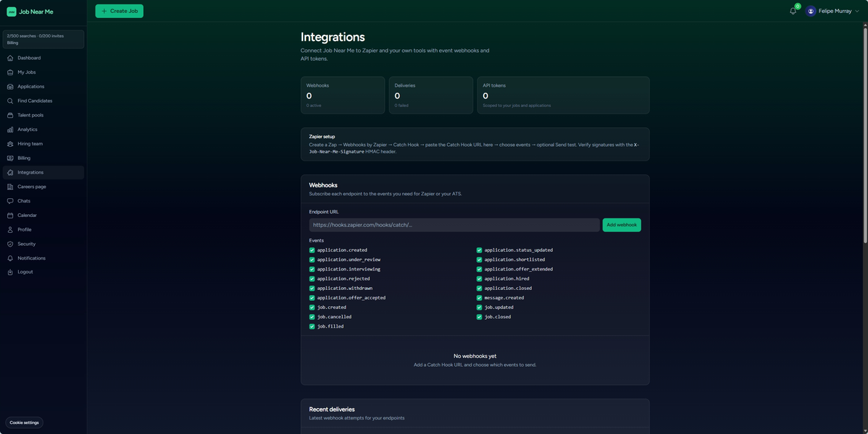Focus the Endpoint URL input field
Image resolution: width=868 pixels, height=434 pixels.
click(x=454, y=225)
